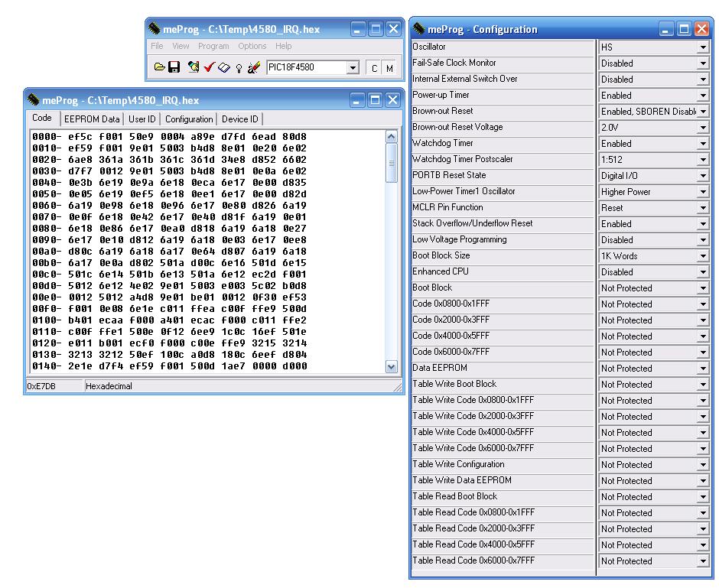
Task: Click the code view scroll up arrow
Action: (391, 136)
